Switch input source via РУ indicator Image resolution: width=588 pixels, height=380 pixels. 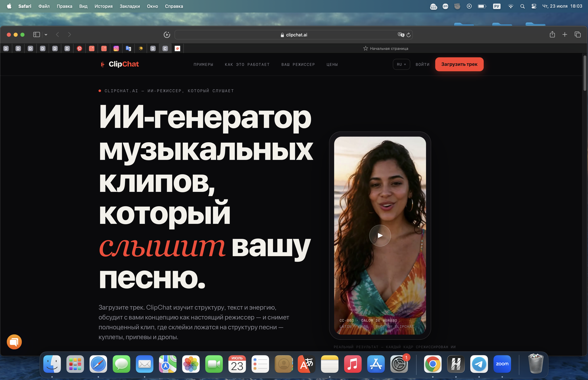(x=497, y=6)
